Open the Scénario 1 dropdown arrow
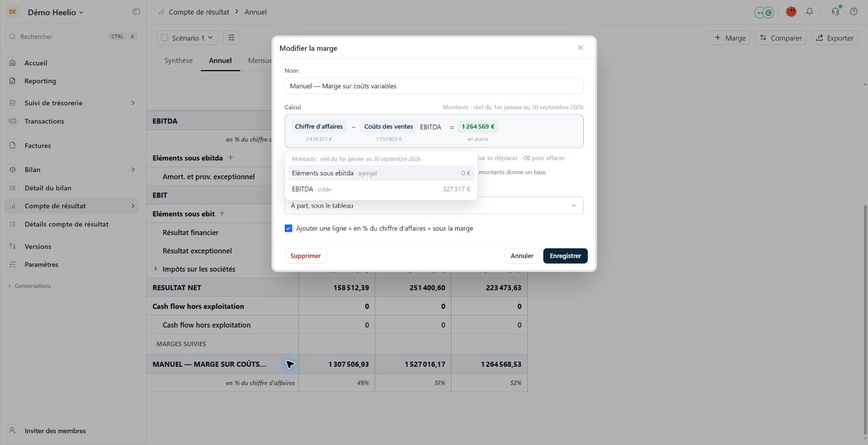 (211, 38)
